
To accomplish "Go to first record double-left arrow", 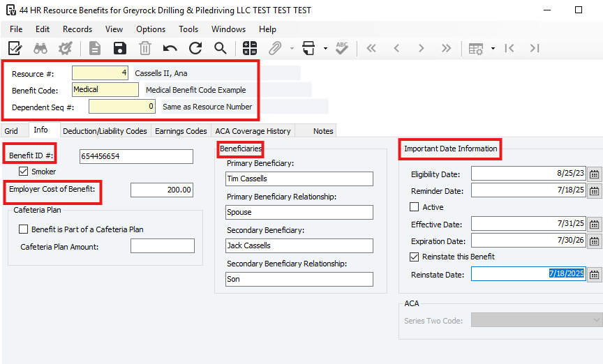I will (371, 48).
